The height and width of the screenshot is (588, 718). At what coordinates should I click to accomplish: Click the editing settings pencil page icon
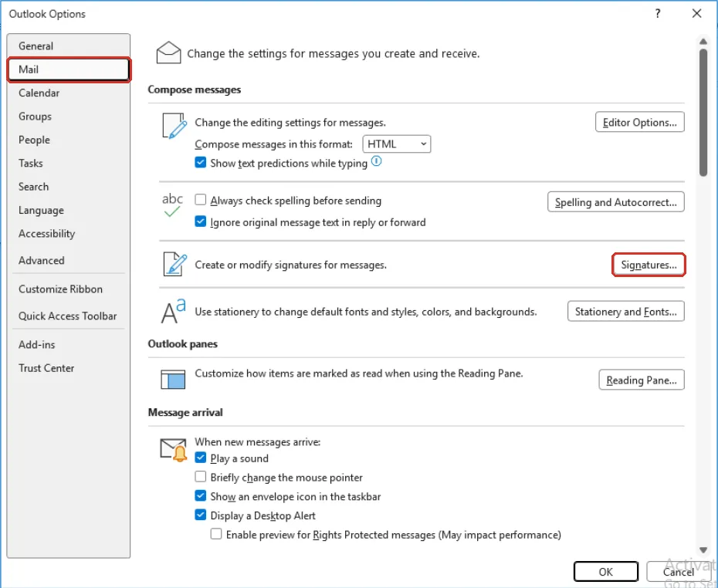pos(174,126)
